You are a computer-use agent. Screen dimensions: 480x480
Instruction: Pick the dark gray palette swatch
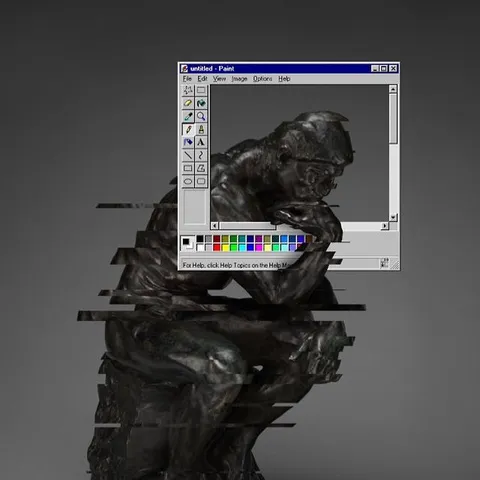coord(208,239)
